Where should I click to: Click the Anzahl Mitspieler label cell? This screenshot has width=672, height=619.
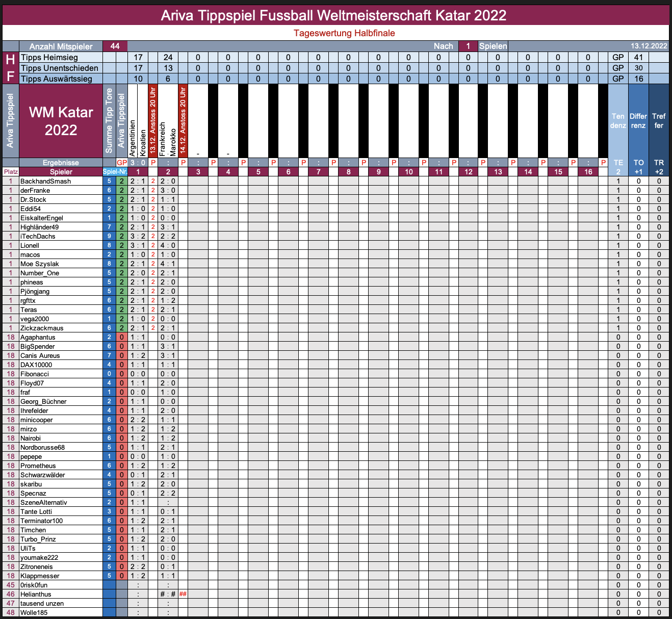(61, 46)
